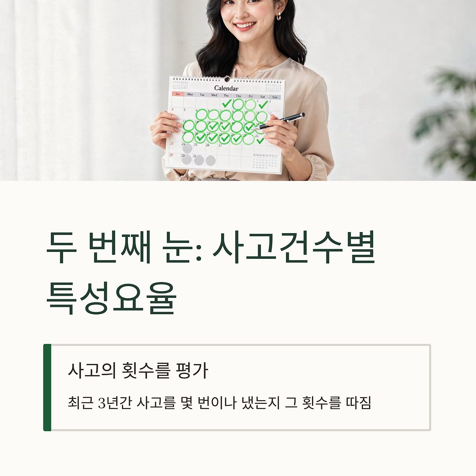This screenshot has height=476, width=476.
Task: Click the green checkmark in the Sat column top row
Action: click(263, 104)
